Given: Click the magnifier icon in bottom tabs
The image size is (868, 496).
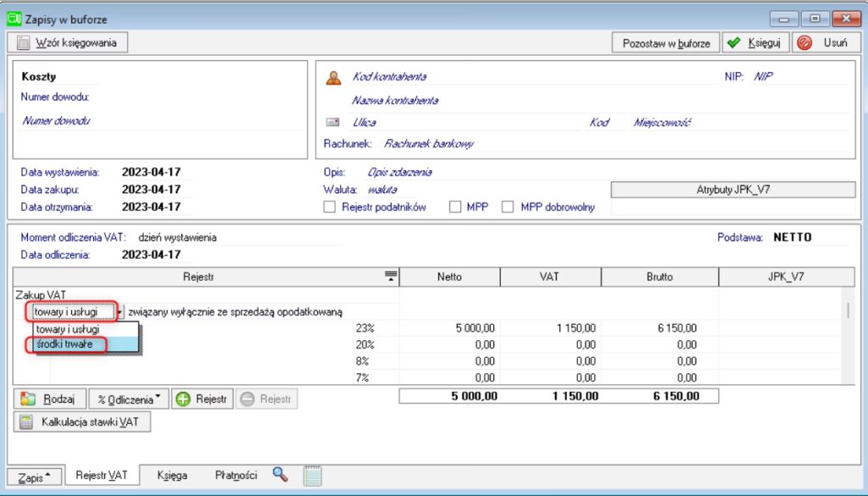Looking at the screenshot, I should click(281, 475).
